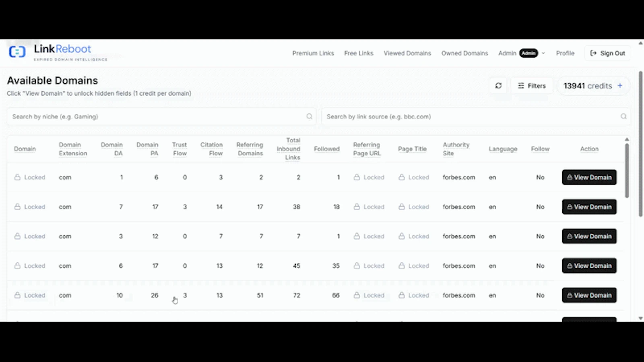View Domain for row with DA 7
The image size is (644, 362).
589,207
